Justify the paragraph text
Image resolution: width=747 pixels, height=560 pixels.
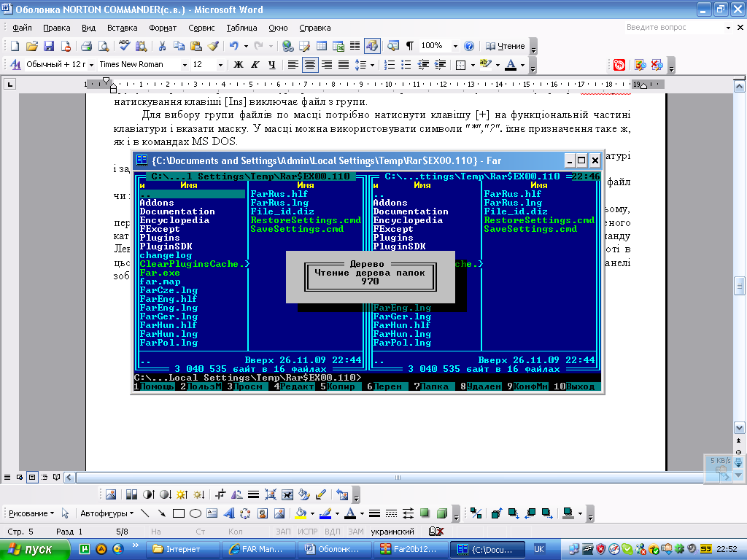point(343,65)
